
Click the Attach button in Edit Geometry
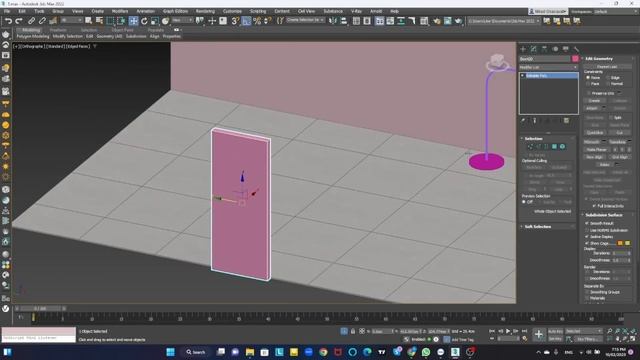pyautogui.click(x=592, y=108)
